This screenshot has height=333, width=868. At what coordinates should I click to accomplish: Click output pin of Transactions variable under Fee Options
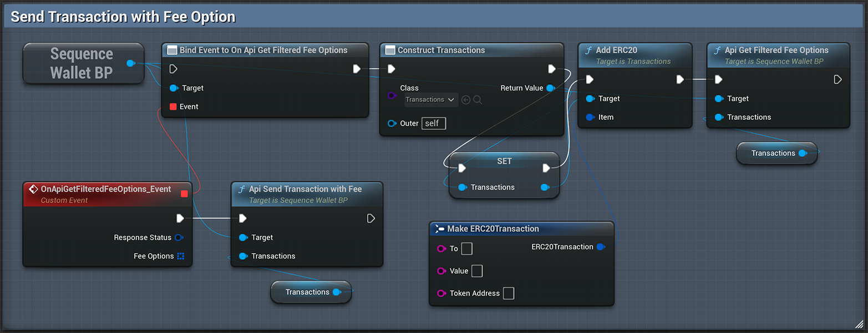tap(803, 153)
